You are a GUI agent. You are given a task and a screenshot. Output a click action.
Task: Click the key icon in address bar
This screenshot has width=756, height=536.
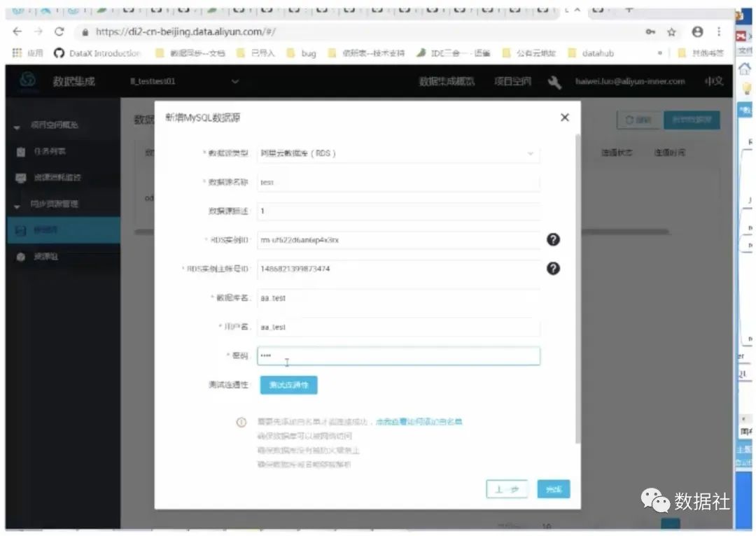[650, 31]
